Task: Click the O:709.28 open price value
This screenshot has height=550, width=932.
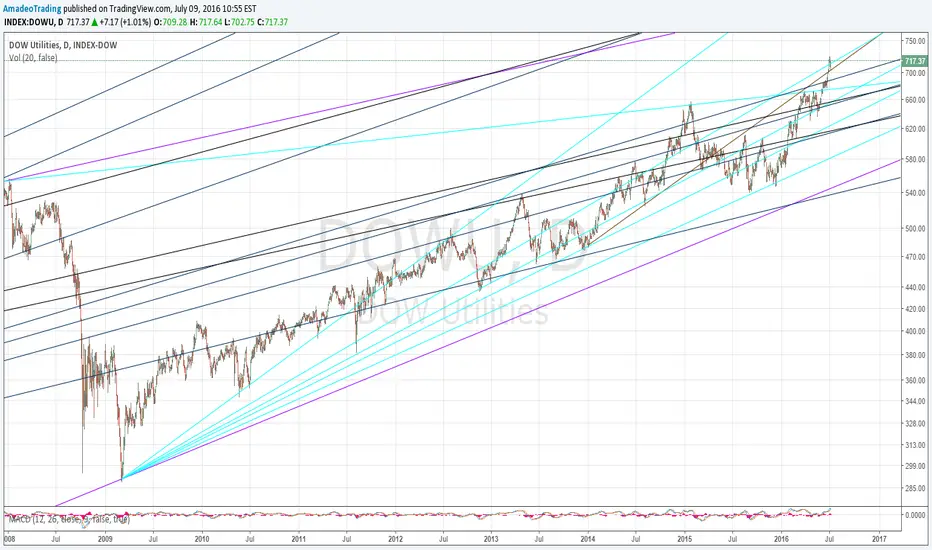Action: tap(171, 22)
